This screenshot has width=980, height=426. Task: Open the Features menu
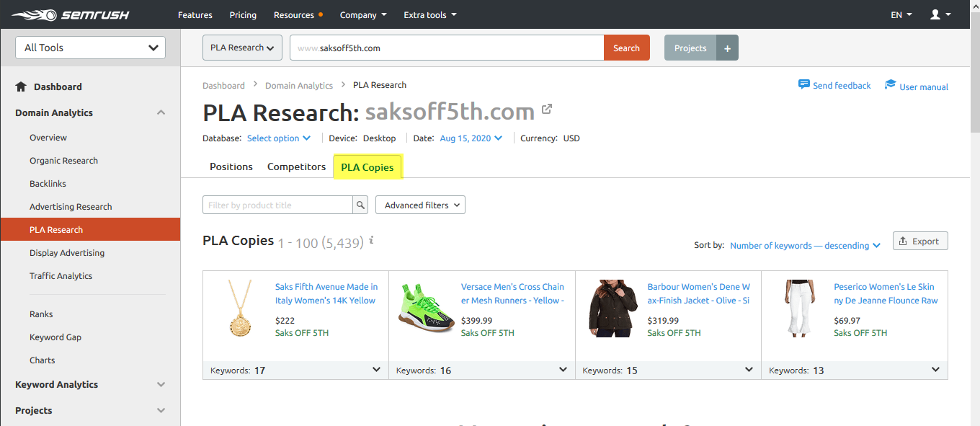195,14
